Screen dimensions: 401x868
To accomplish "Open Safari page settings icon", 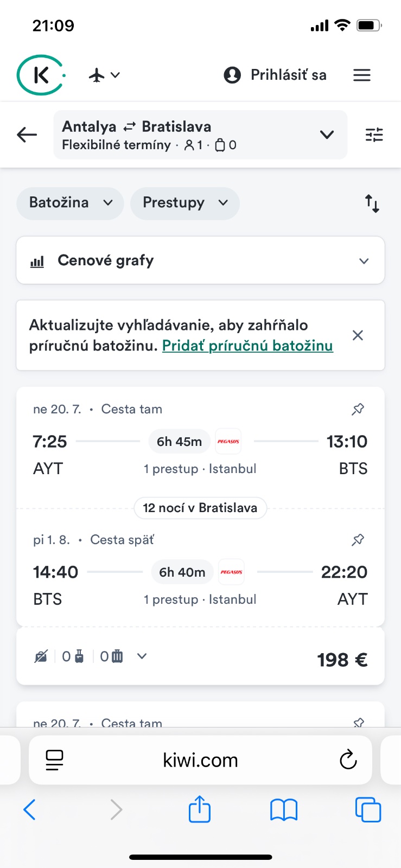I will [x=54, y=760].
